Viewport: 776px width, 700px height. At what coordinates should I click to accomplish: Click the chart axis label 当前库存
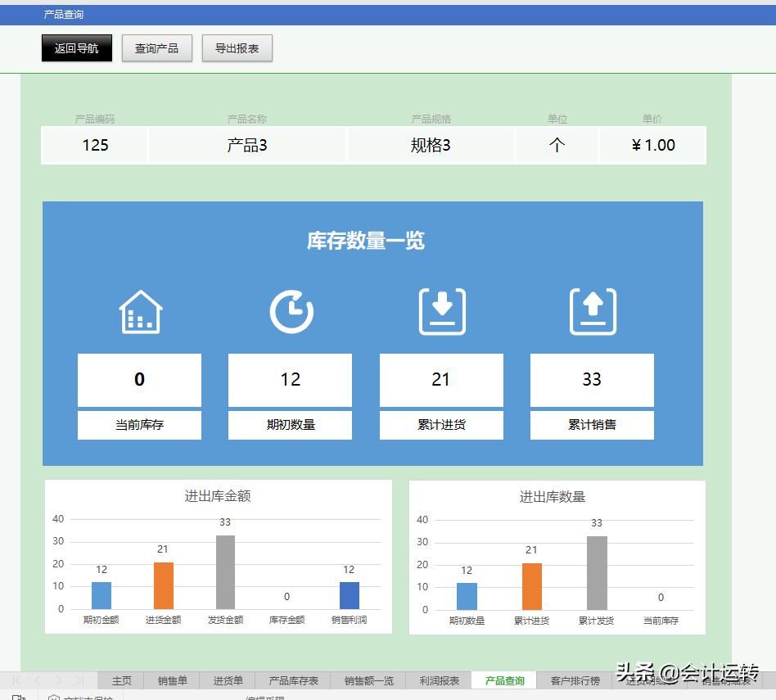pyautogui.click(x=661, y=621)
